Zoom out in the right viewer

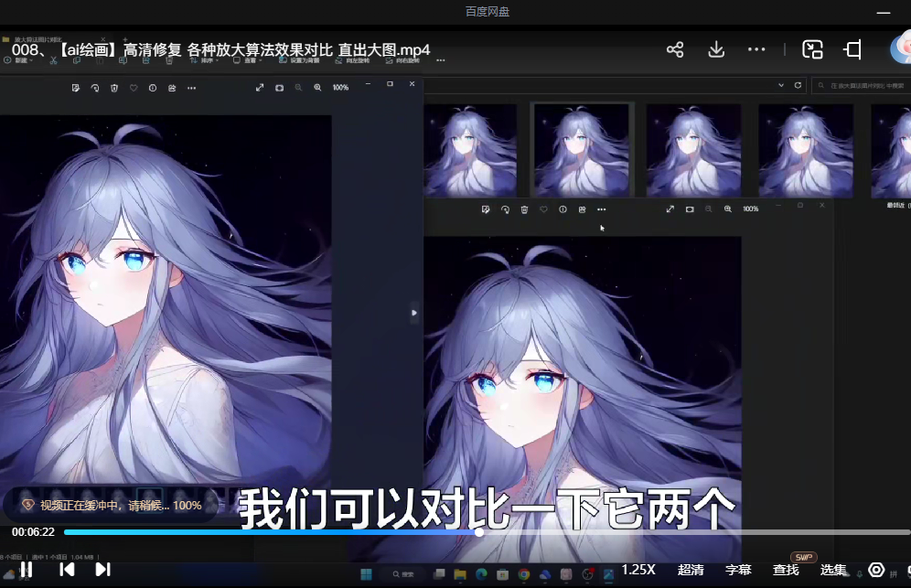coord(709,208)
